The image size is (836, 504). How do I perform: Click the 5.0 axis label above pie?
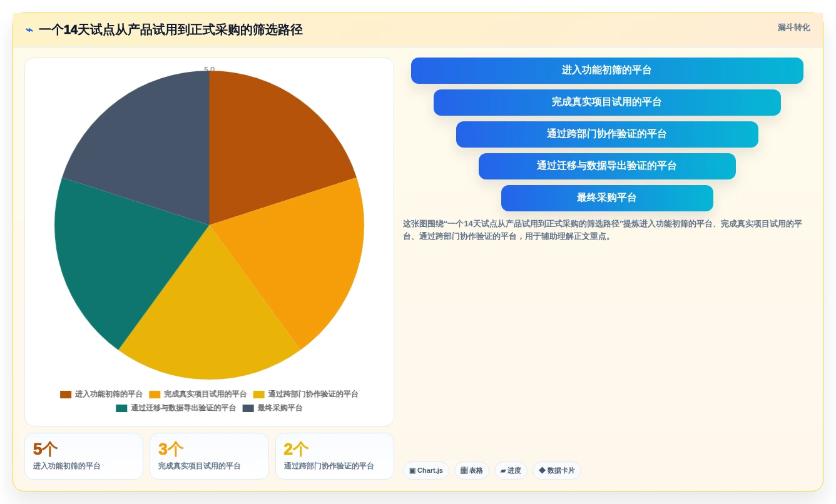click(x=209, y=69)
